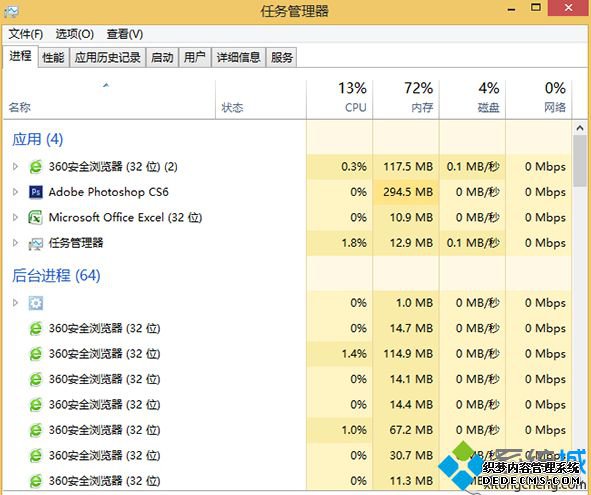This screenshot has width=591, height=495.
Task: Expand the Adobe Photoshop CS6 entry
Action: point(15,192)
